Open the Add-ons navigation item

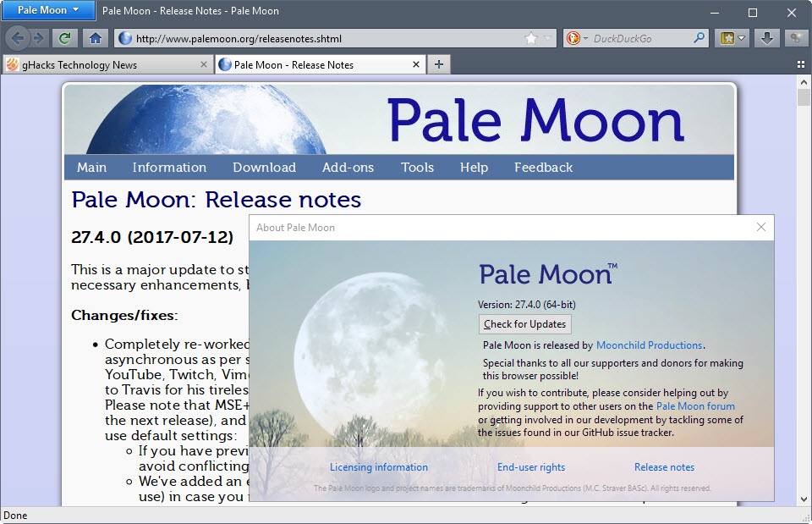click(x=348, y=168)
